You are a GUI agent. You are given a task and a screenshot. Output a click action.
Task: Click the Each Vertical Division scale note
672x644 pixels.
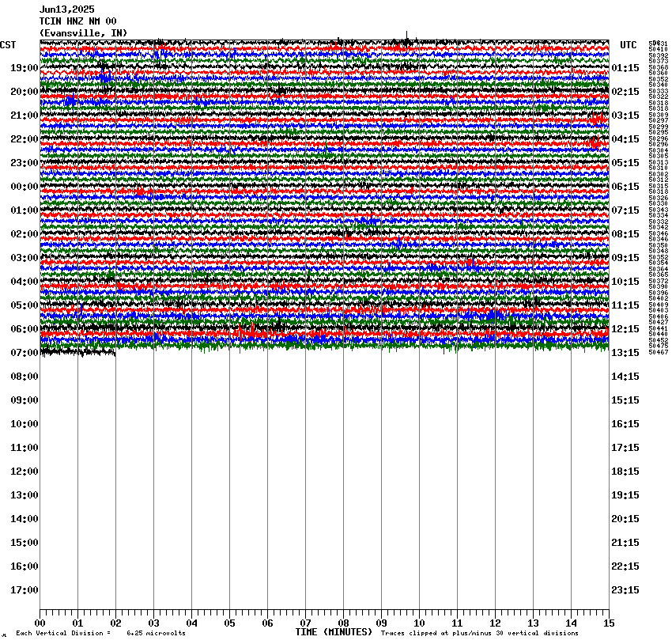tap(63, 633)
